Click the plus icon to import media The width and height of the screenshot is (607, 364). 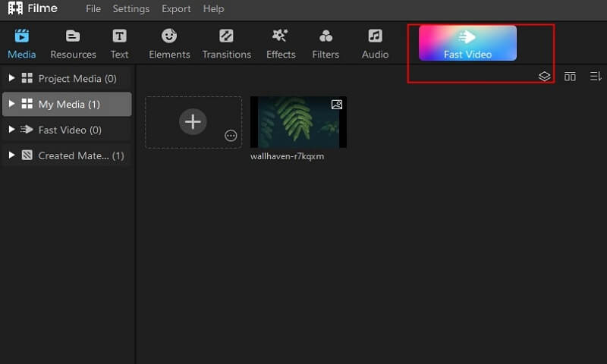193,121
